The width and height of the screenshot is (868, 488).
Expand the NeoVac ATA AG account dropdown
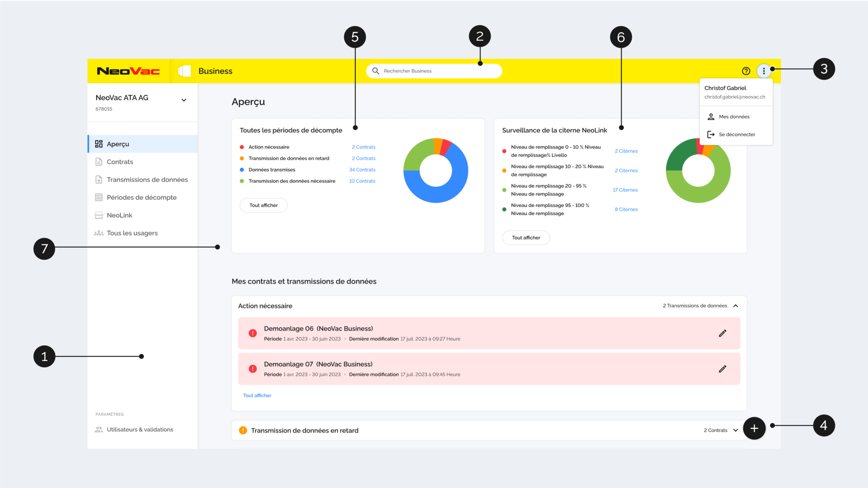184,100
